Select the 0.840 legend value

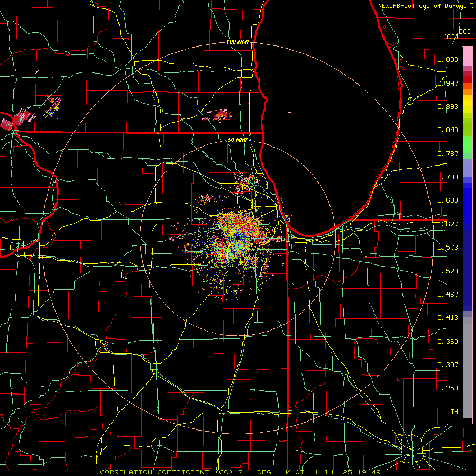[448, 130]
